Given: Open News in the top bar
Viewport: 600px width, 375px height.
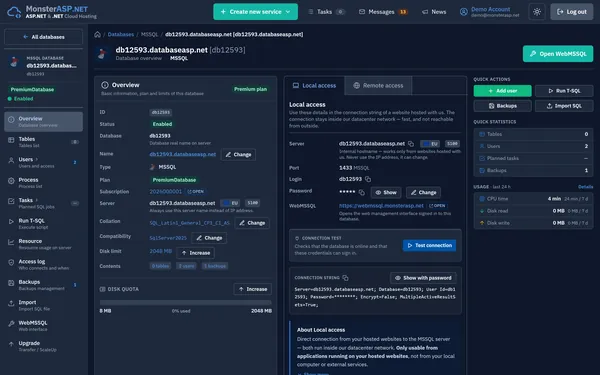Looking at the screenshot, I should (x=434, y=12).
